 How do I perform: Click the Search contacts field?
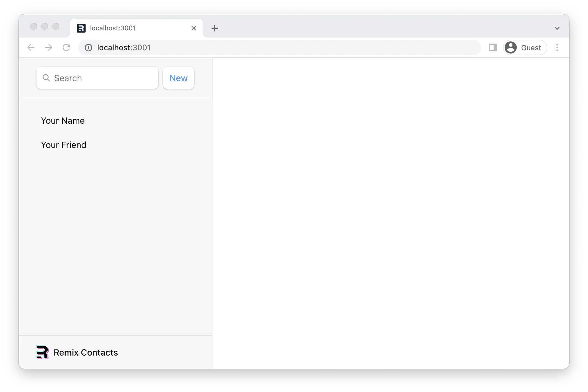97,78
